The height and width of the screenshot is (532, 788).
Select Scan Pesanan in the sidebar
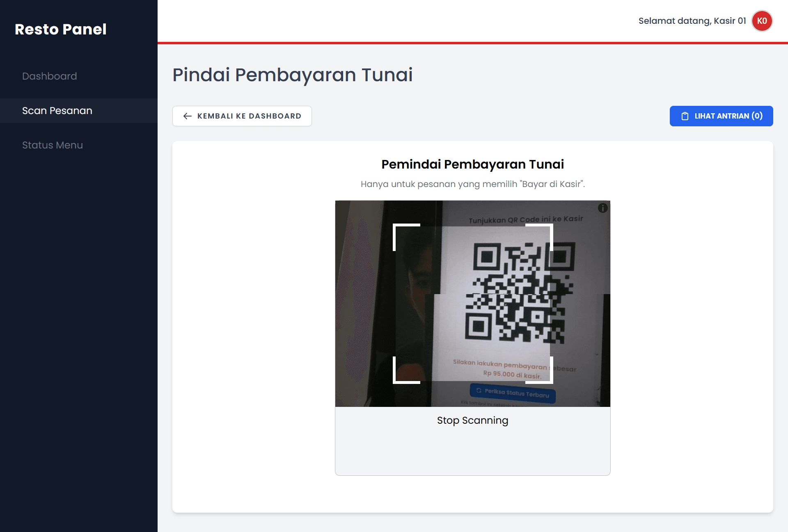[57, 111]
